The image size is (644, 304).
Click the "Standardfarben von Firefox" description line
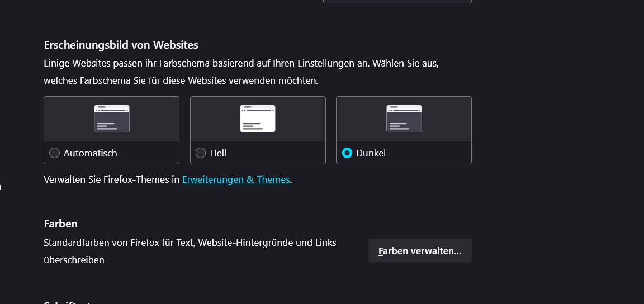190,243
